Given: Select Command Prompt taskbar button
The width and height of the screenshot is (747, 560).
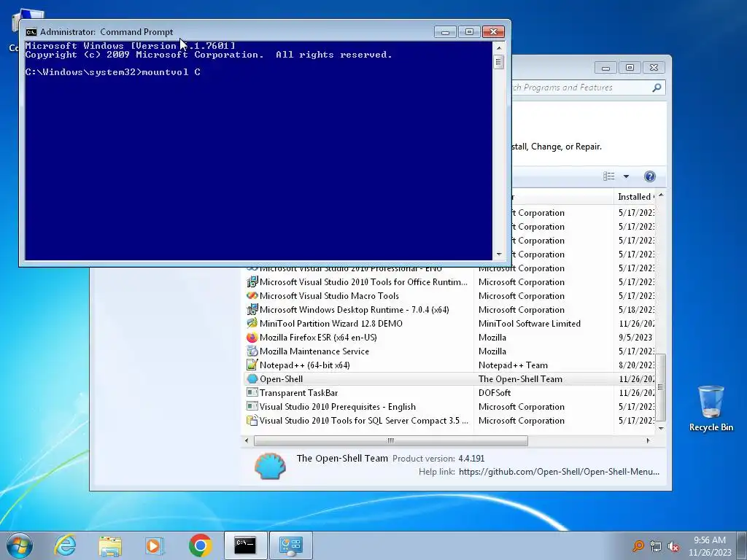Looking at the screenshot, I should pyautogui.click(x=245, y=545).
